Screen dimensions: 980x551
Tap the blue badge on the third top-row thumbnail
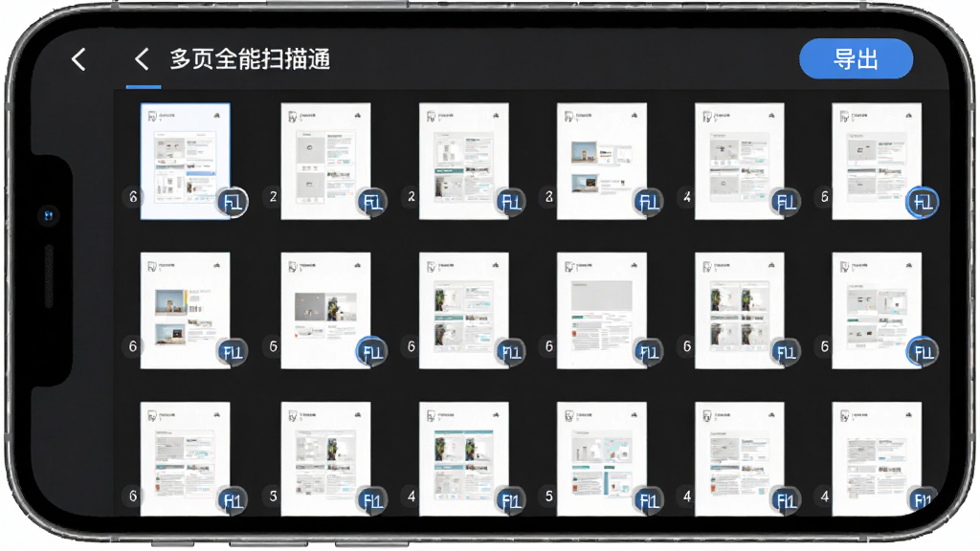tap(511, 202)
